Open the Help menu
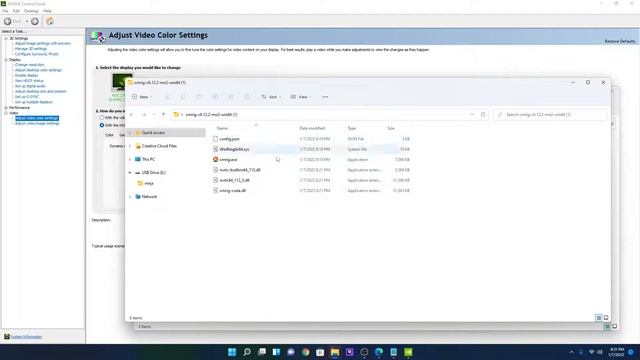 click(47, 11)
